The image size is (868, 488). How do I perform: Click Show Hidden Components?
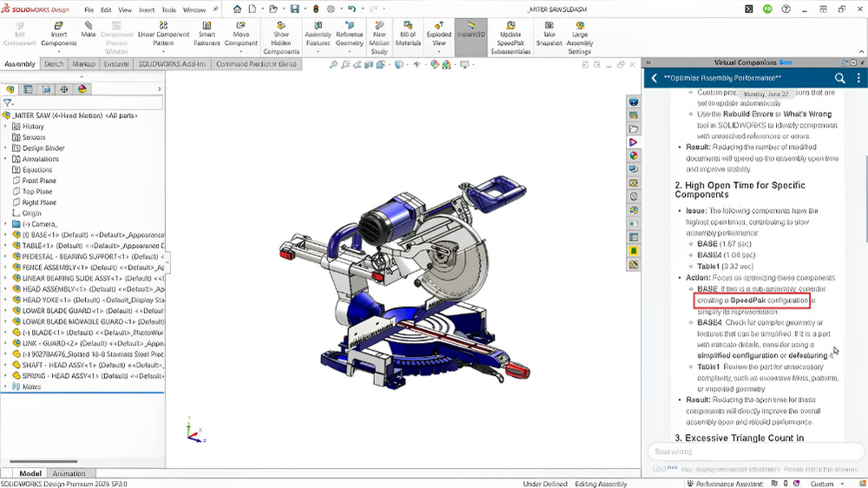(x=281, y=37)
